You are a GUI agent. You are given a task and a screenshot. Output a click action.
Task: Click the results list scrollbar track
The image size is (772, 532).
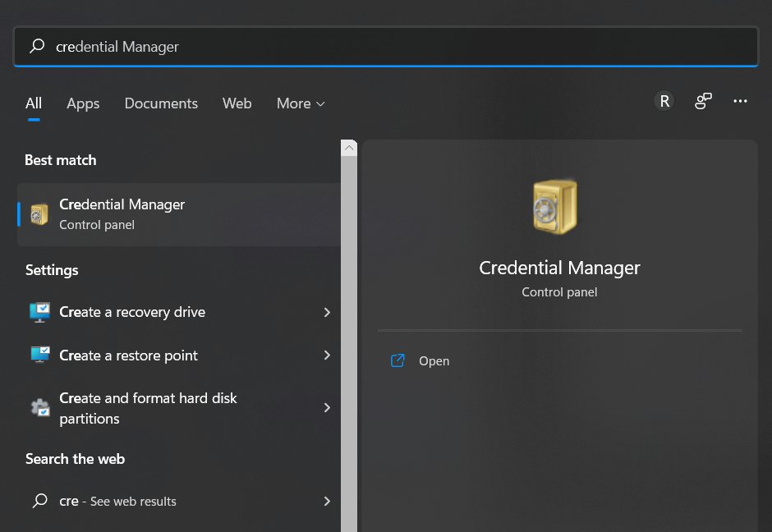click(x=349, y=343)
